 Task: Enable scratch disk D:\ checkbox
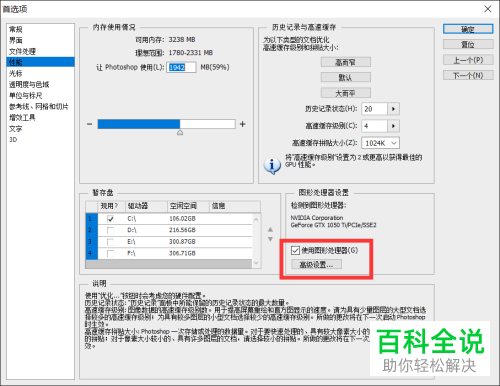click(110, 230)
